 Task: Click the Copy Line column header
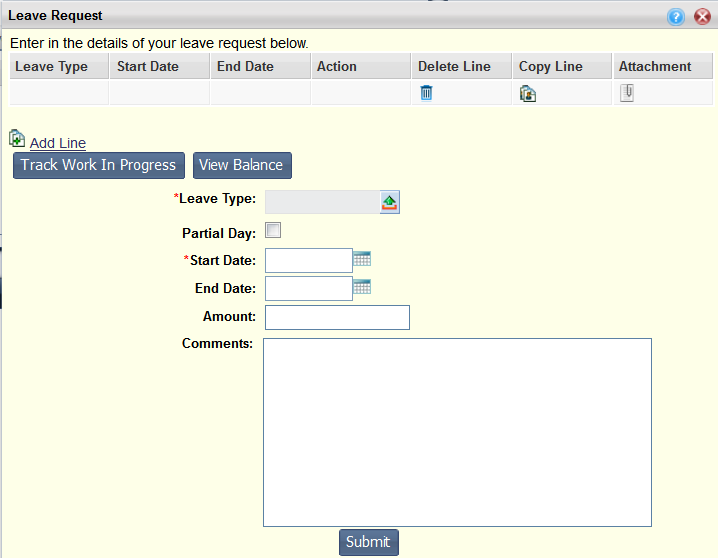pyautogui.click(x=562, y=66)
